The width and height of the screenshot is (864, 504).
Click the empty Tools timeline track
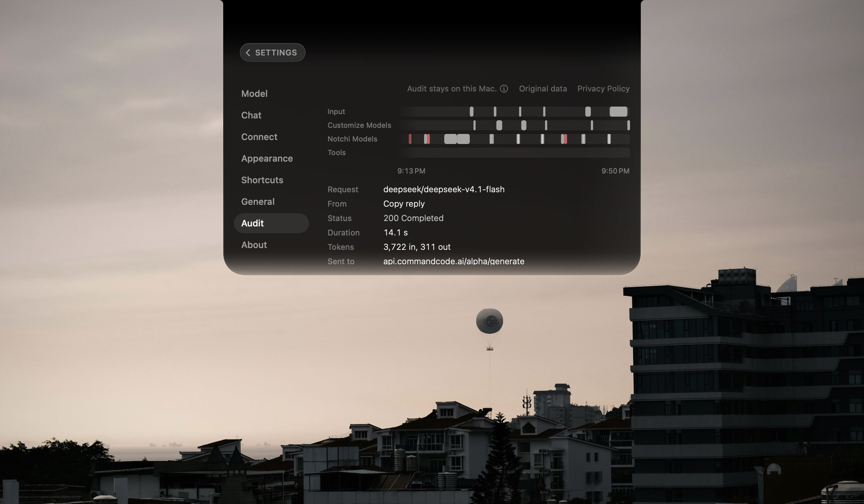(514, 153)
